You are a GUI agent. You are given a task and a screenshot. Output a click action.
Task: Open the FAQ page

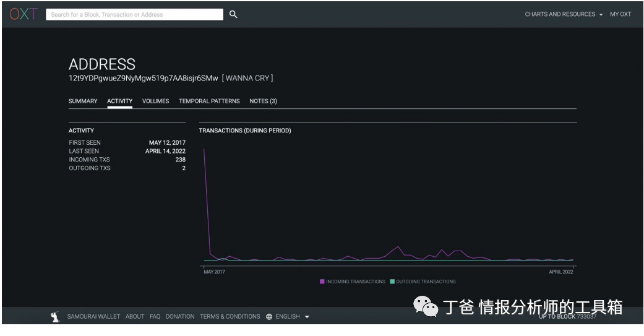coord(155,317)
